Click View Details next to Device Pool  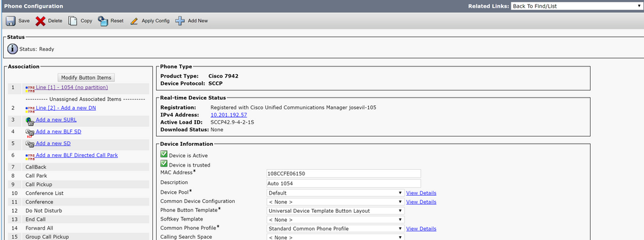421,193
